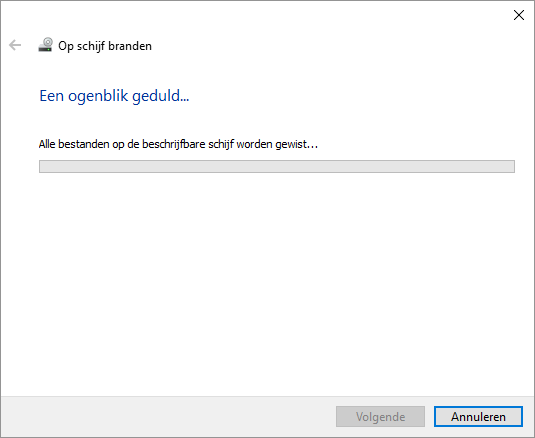Dismiss the dialog using the window close button
The height and width of the screenshot is (438, 535).
pyautogui.click(x=519, y=15)
